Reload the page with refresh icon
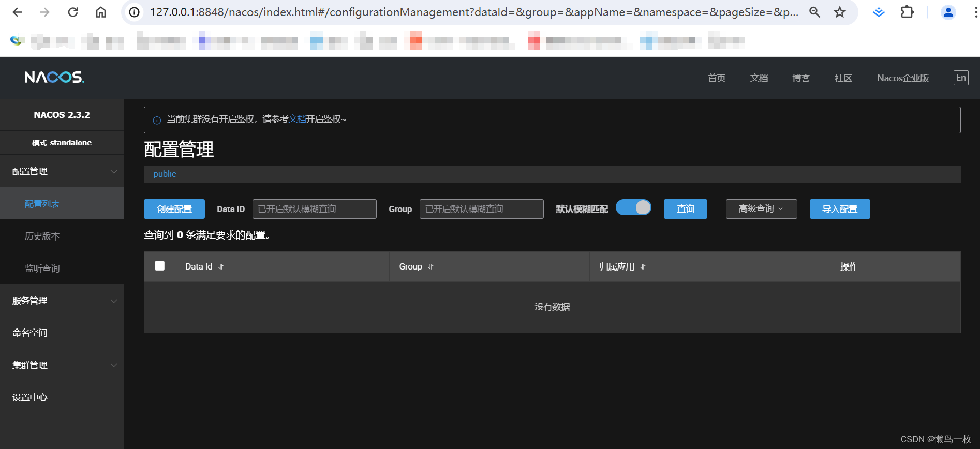The width and height of the screenshot is (980, 449). pyautogui.click(x=73, y=12)
